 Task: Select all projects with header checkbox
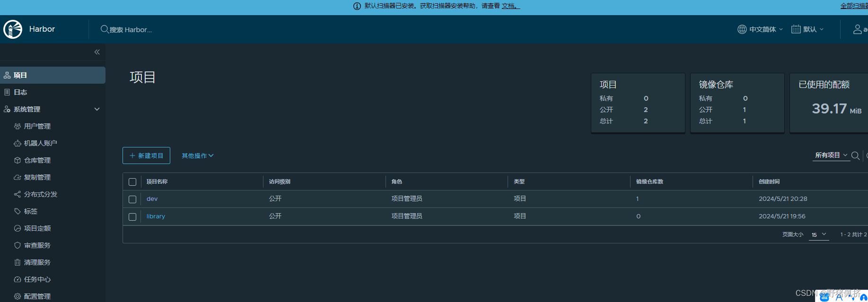[x=132, y=182]
